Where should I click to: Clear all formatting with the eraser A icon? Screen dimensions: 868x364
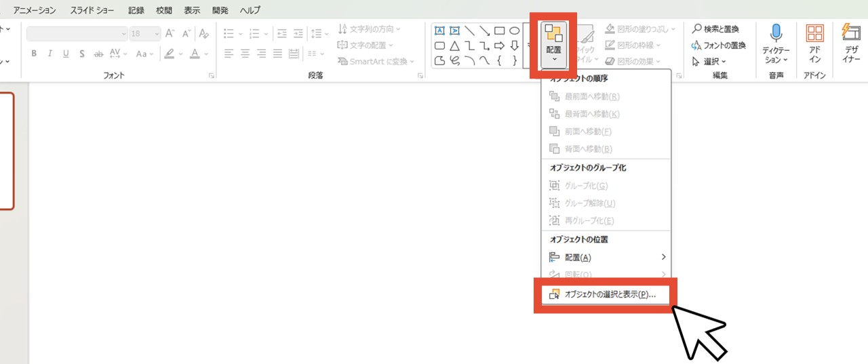click(204, 33)
